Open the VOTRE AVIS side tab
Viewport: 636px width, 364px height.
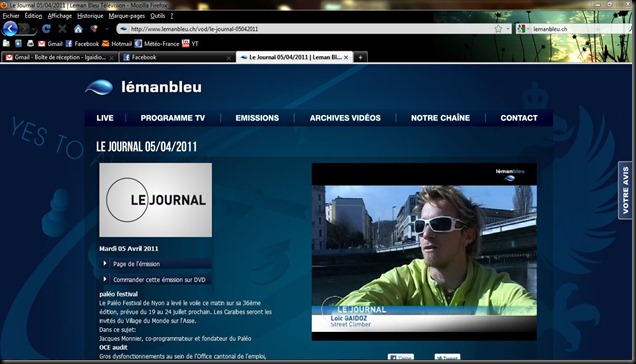click(x=625, y=190)
